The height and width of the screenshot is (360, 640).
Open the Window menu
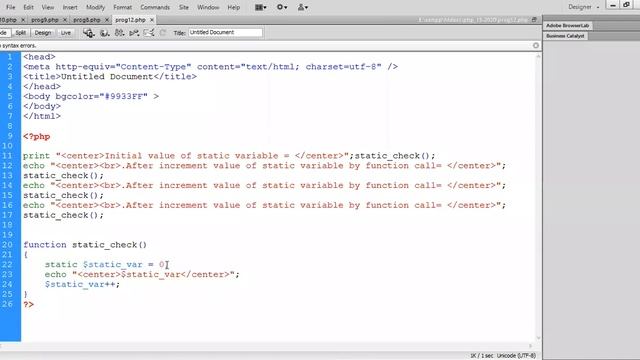click(208, 7)
